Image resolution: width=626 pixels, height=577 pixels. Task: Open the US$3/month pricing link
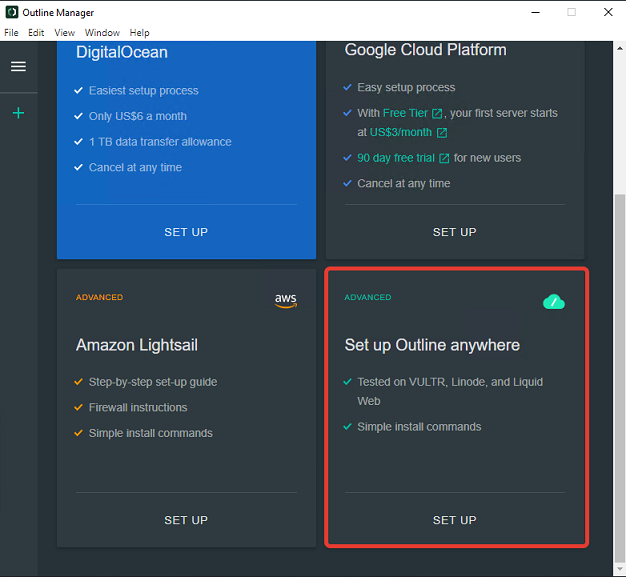pyautogui.click(x=401, y=133)
